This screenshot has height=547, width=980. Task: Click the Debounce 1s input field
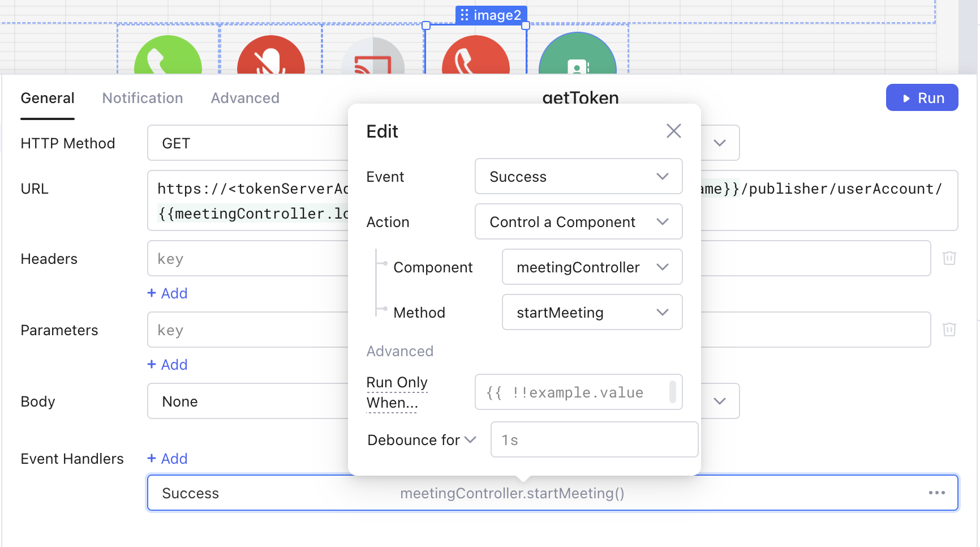coord(594,440)
